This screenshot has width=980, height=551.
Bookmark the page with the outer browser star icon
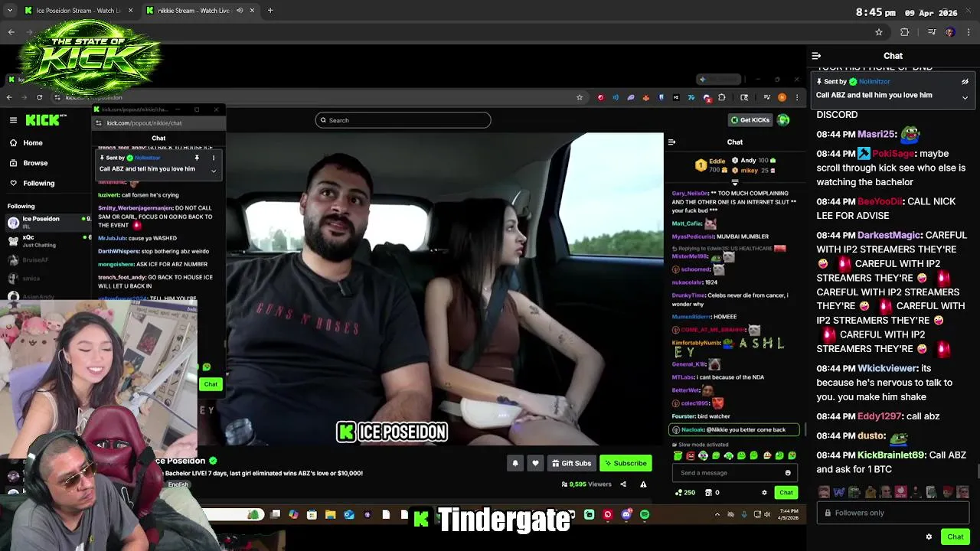(x=879, y=32)
